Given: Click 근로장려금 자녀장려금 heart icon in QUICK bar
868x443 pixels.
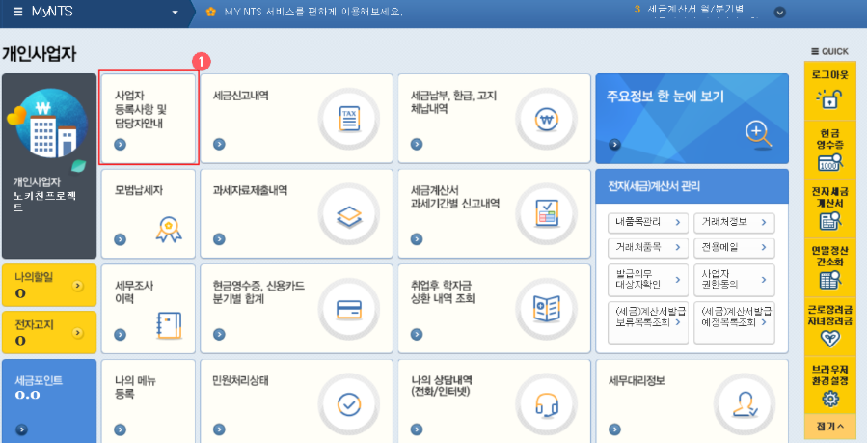Looking at the screenshot, I should coord(829,339).
